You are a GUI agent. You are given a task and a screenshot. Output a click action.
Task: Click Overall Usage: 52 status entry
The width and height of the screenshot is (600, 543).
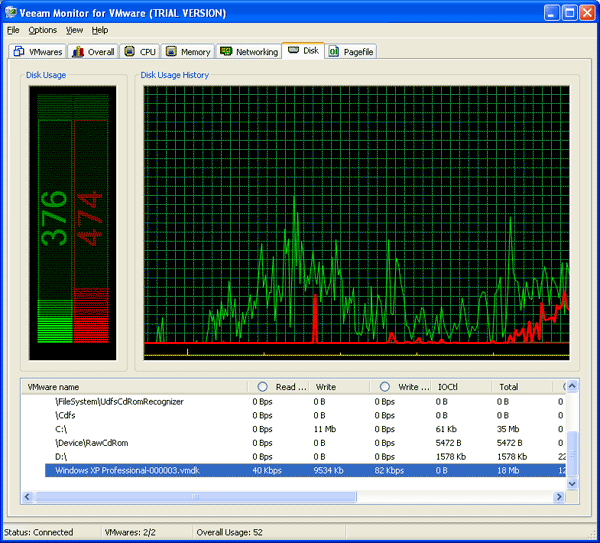pyautogui.click(x=230, y=532)
